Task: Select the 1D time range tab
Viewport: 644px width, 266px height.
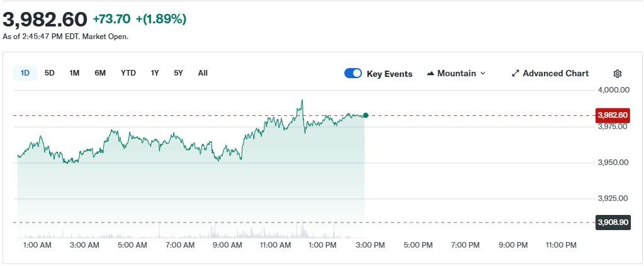Action: 25,73
